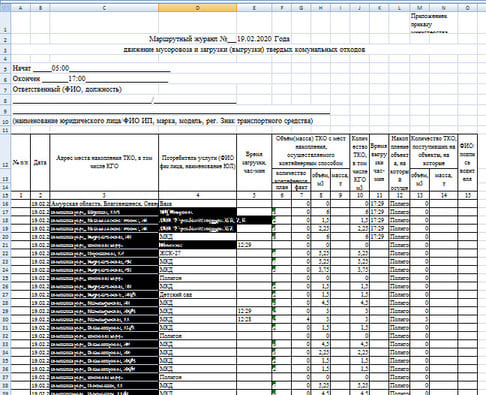Click title cell "Маршрутный журнал № 19.02.2020"
This screenshot has height=395, width=486.
click(219, 39)
